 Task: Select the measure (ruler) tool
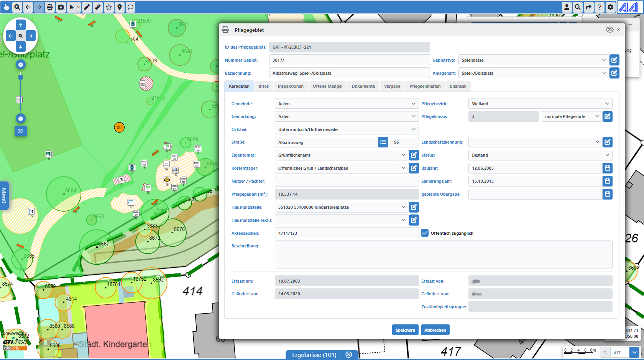[97, 7]
